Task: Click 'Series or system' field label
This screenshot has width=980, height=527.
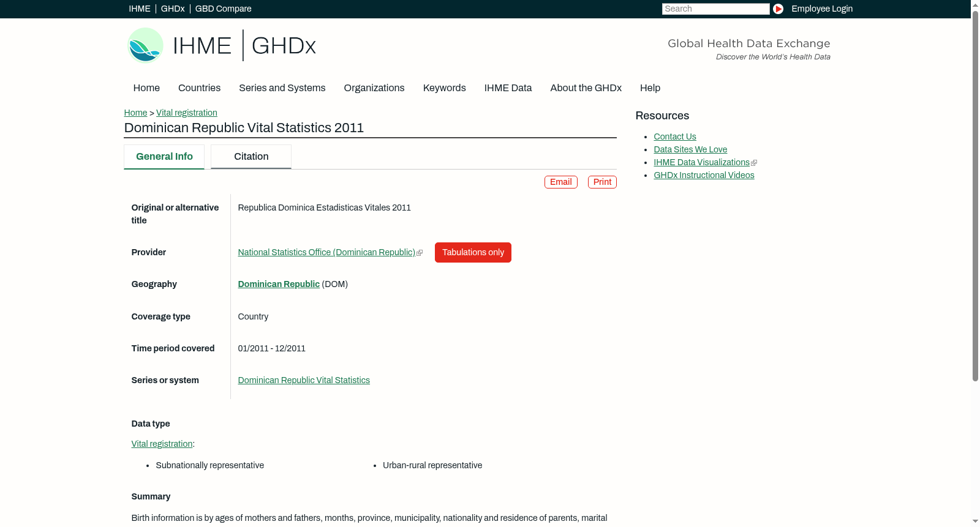Action: 165,380
